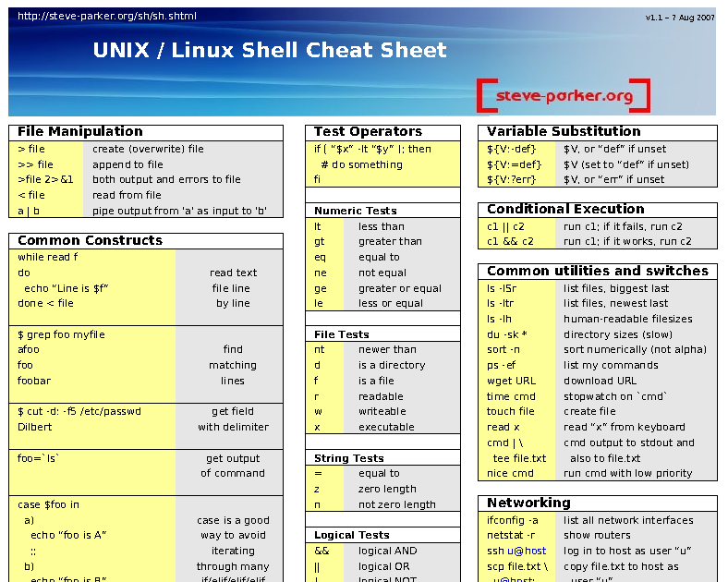
Task: Click the 'Dilbert' output text
Action: (x=34, y=427)
